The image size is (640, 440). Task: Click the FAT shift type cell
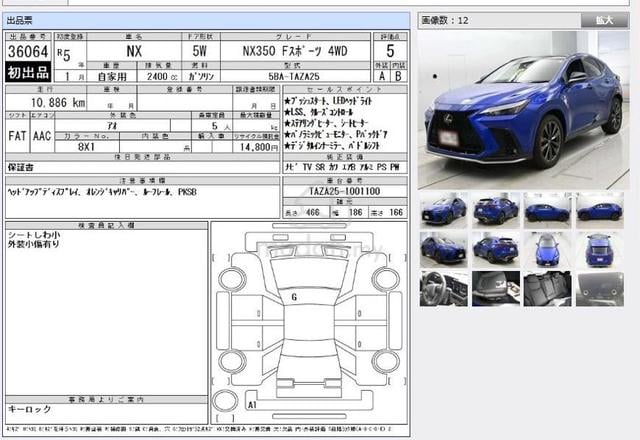click(18, 136)
